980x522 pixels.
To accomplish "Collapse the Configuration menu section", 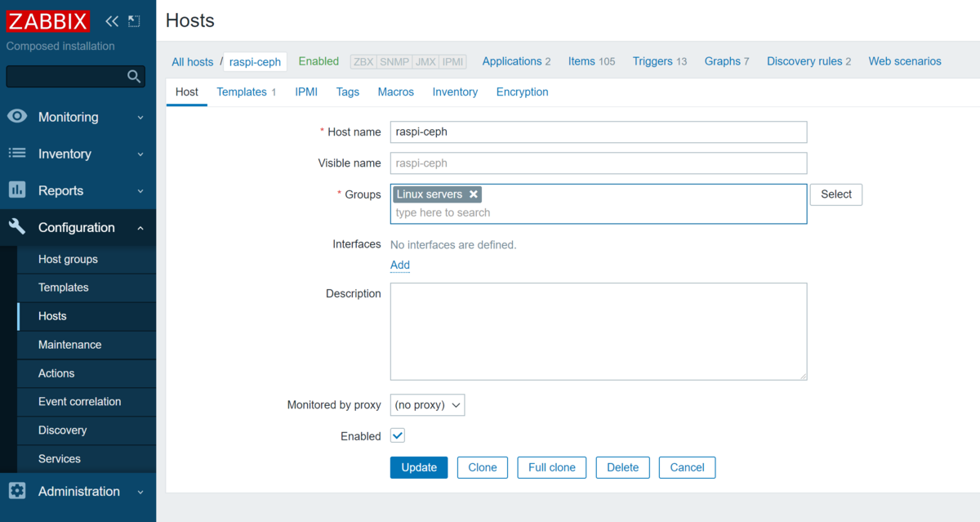I will [140, 228].
